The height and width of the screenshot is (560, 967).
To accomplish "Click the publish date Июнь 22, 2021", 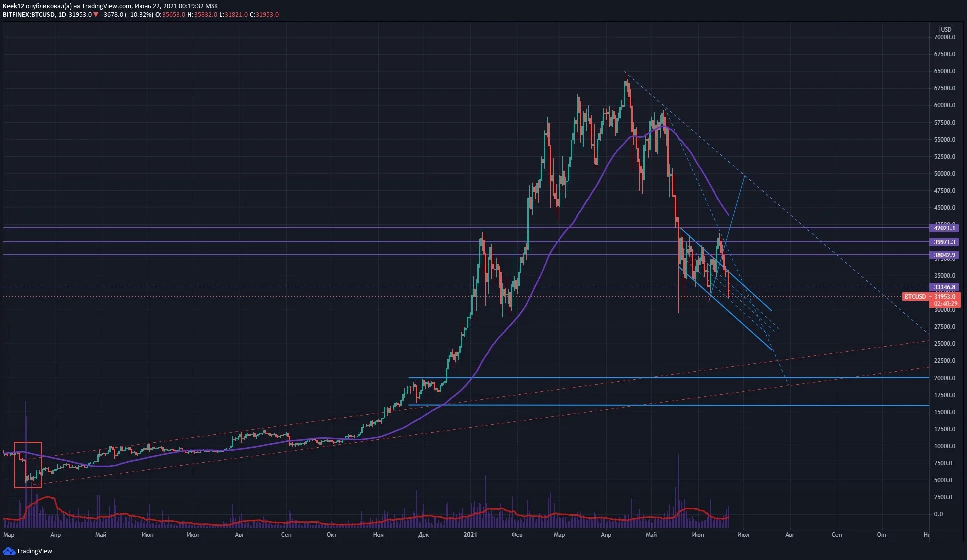I will coord(155,6).
